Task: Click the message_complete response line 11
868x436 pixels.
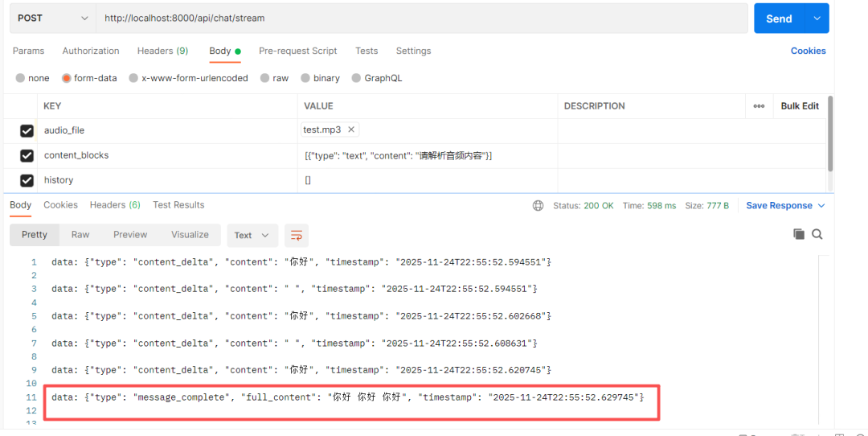Action: [348, 397]
